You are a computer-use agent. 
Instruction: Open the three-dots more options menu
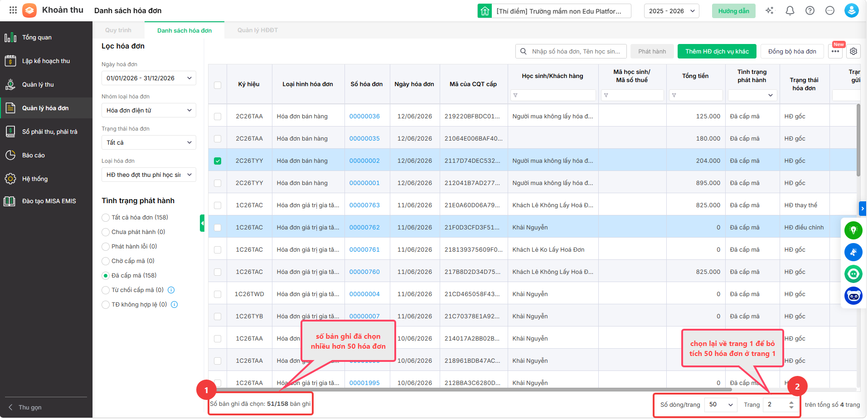click(835, 51)
